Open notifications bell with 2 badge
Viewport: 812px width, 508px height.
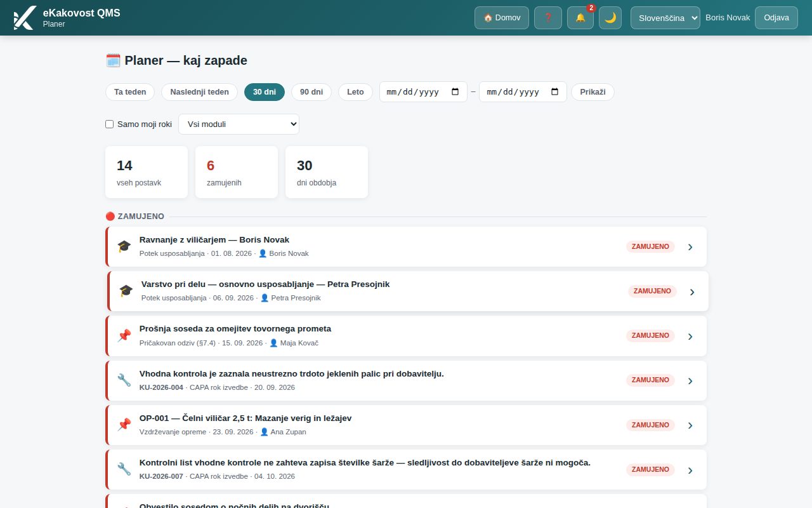580,18
